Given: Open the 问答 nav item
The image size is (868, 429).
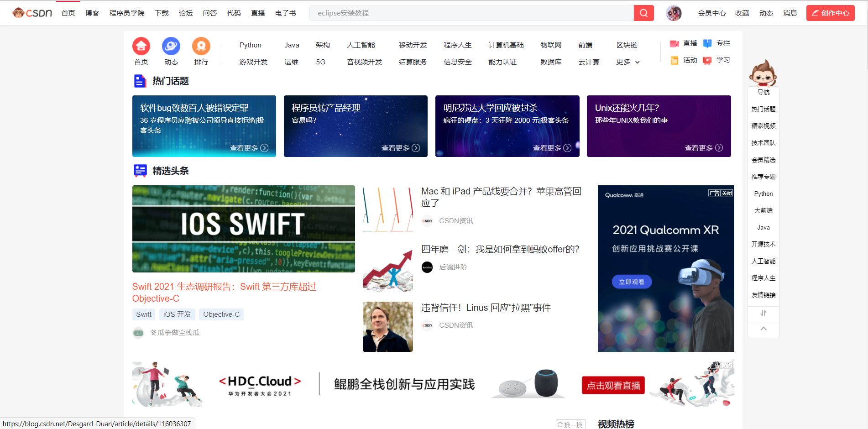Looking at the screenshot, I should 210,13.
